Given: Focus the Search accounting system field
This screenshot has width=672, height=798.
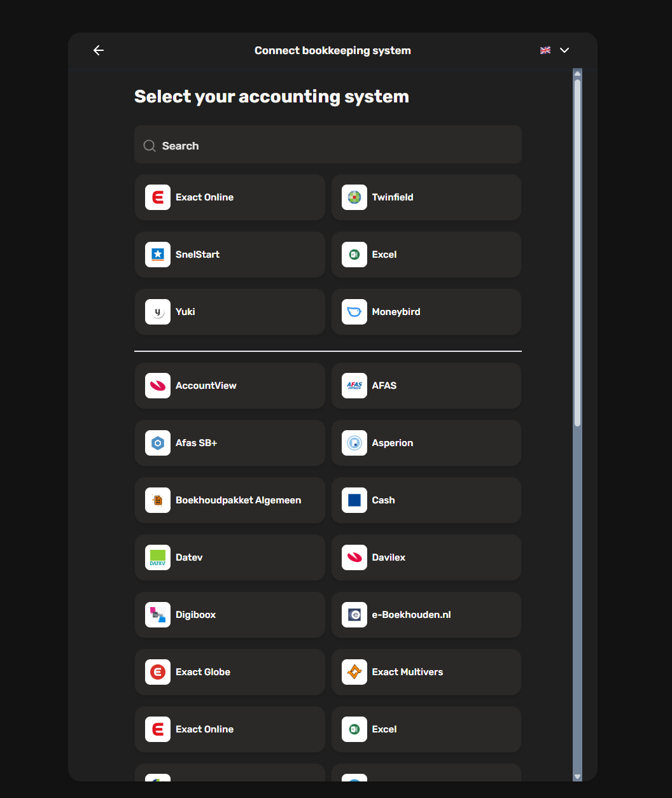Looking at the screenshot, I should click(x=328, y=144).
